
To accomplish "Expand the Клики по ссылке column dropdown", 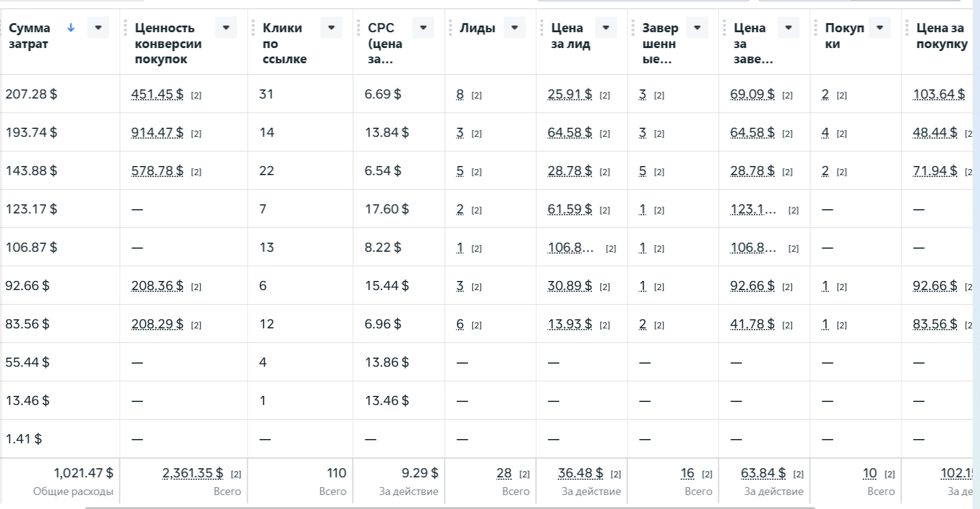I will (x=331, y=27).
